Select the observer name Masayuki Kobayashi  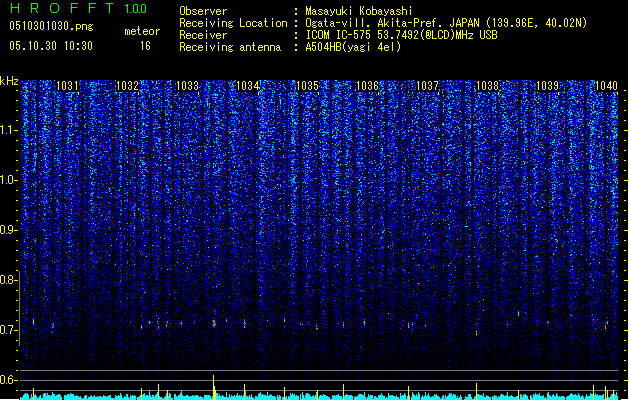359,11
